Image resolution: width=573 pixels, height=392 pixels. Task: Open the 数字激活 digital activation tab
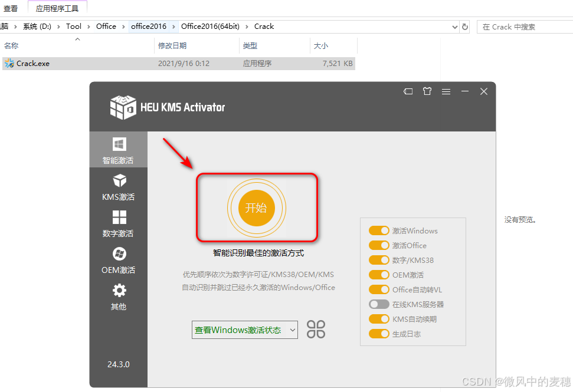tap(119, 224)
